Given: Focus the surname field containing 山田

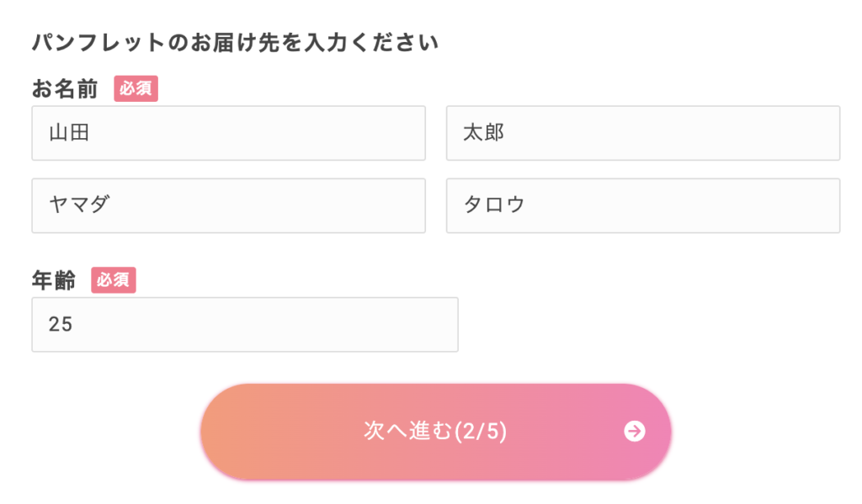Looking at the screenshot, I should click(228, 133).
